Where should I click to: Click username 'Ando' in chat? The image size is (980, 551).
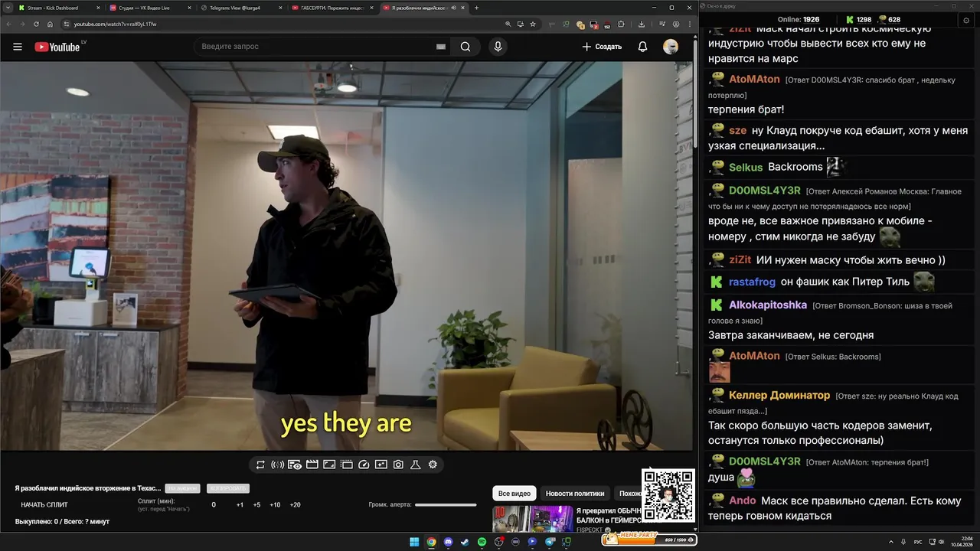(743, 500)
